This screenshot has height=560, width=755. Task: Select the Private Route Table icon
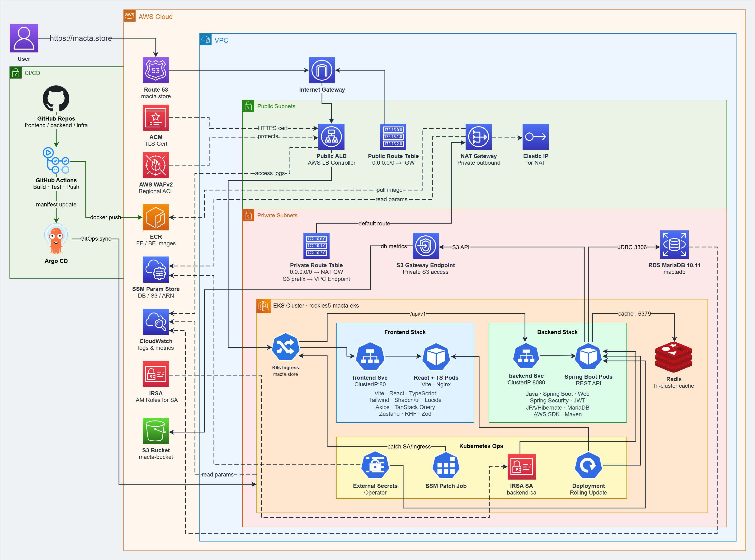(316, 246)
